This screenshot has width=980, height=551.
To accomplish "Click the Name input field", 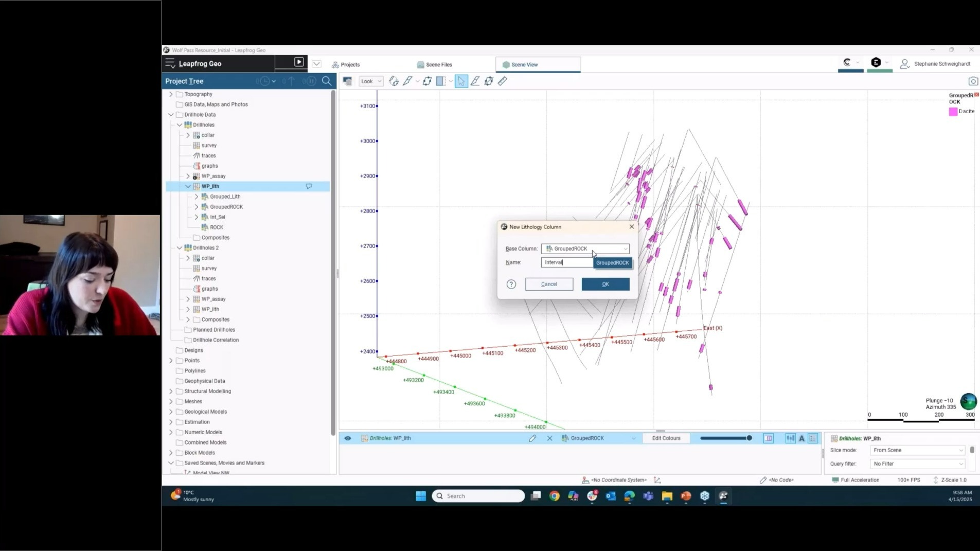I will [567, 262].
